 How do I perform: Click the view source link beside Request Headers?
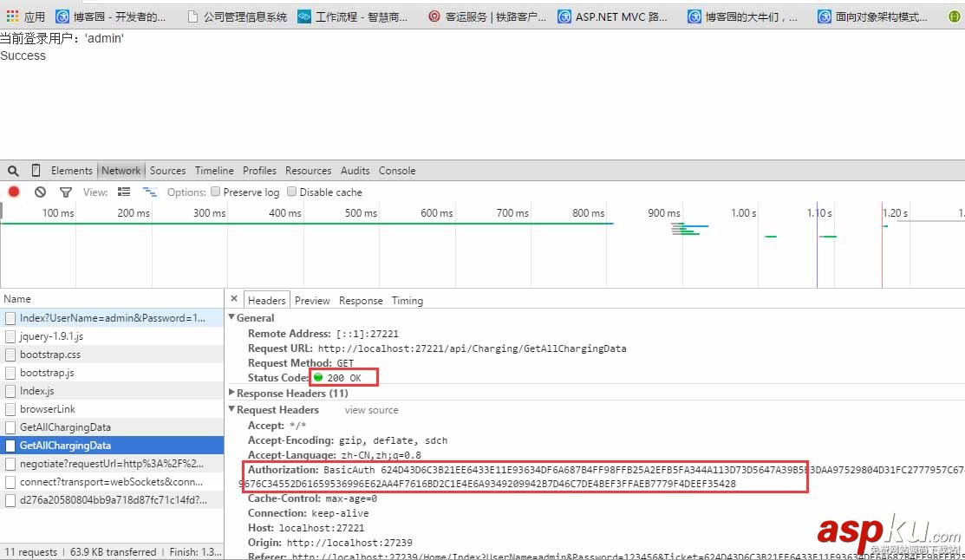(370, 409)
